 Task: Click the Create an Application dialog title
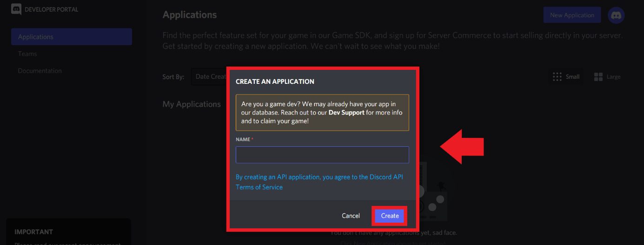point(275,82)
